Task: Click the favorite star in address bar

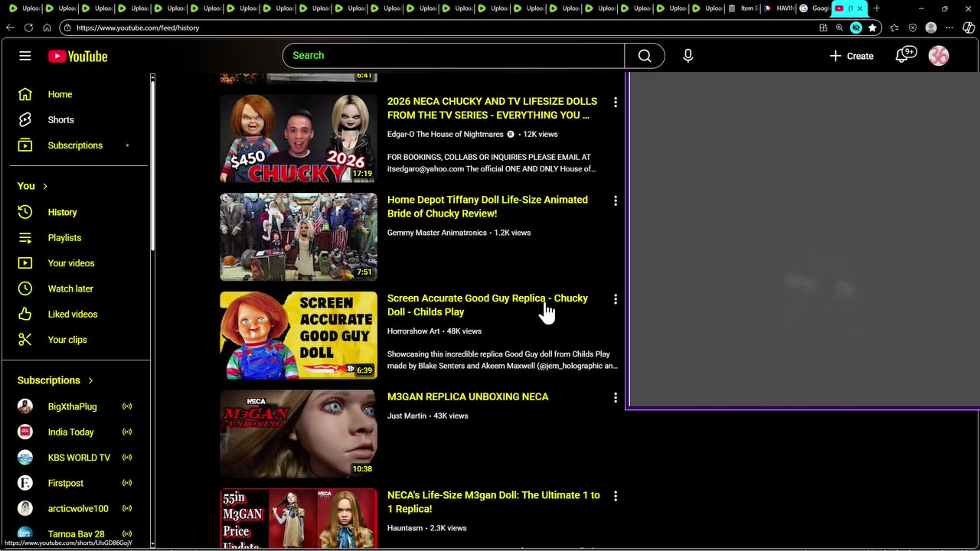Action: [x=872, y=28]
